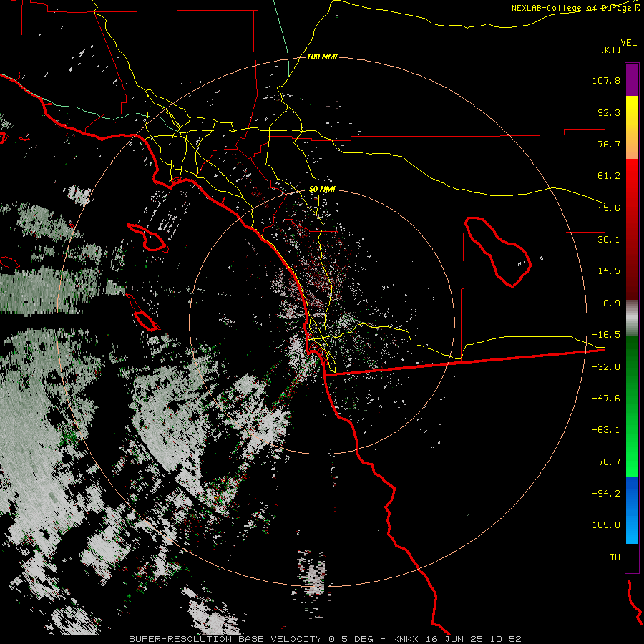Click the NEXLAB-College of DuPage watermark text
644x644 pixels.
tap(575, 8)
